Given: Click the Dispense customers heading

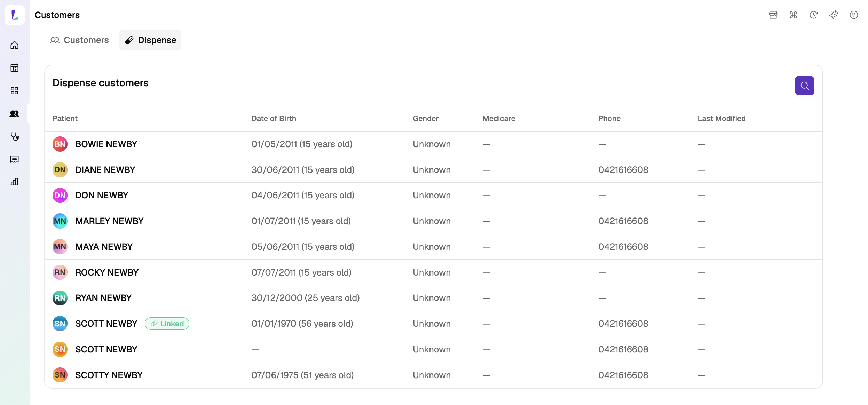Looking at the screenshot, I should point(101,83).
